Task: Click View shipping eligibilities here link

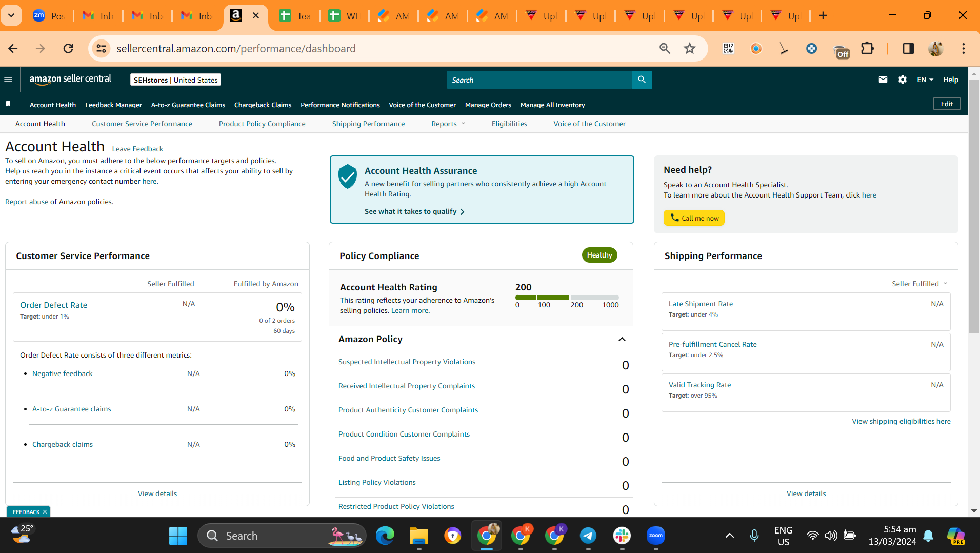Action: click(901, 421)
